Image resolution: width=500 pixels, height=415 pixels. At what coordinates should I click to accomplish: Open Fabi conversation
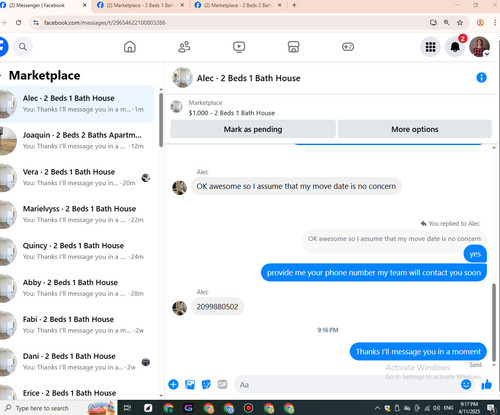click(x=77, y=325)
